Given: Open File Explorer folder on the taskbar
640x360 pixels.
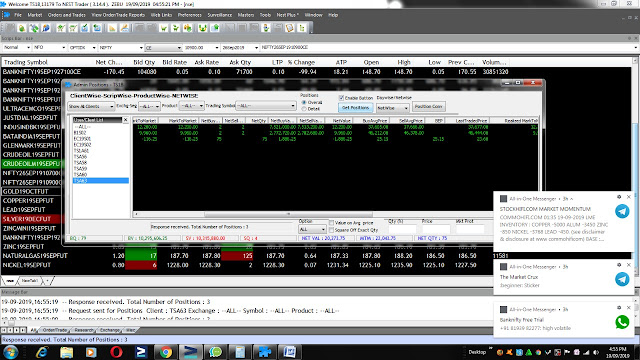Looking at the screenshot, I should pos(67,352).
